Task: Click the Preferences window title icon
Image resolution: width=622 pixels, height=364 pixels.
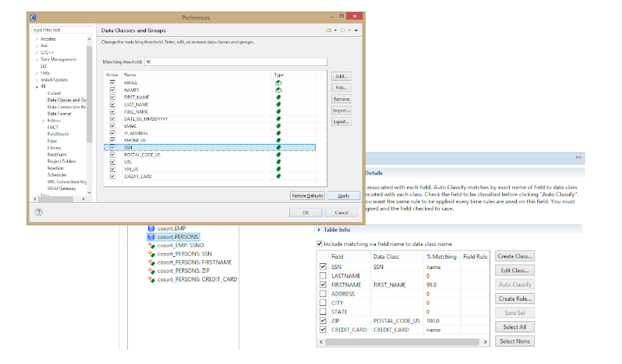Action: pos(33,17)
